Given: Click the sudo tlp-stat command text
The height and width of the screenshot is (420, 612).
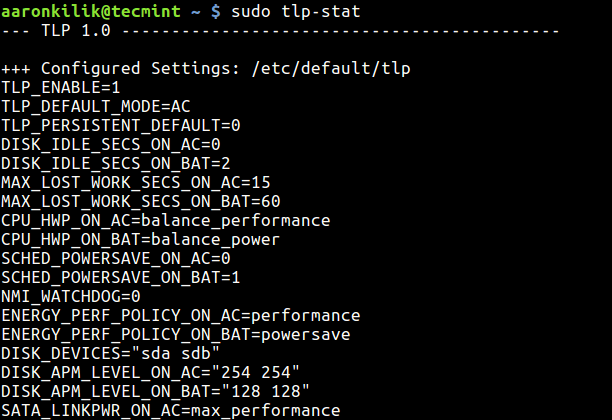Looking at the screenshot, I should [x=295, y=11].
